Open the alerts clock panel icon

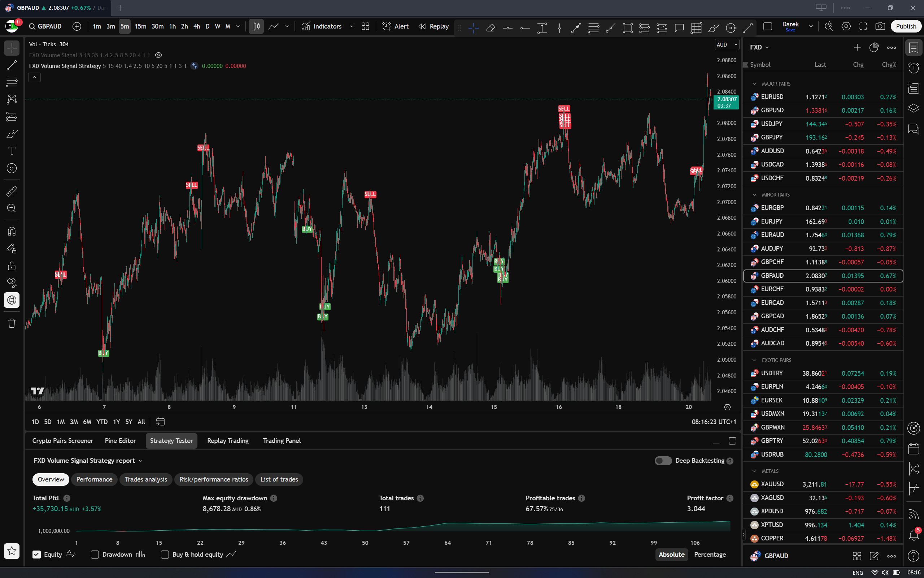pos(914,68)
